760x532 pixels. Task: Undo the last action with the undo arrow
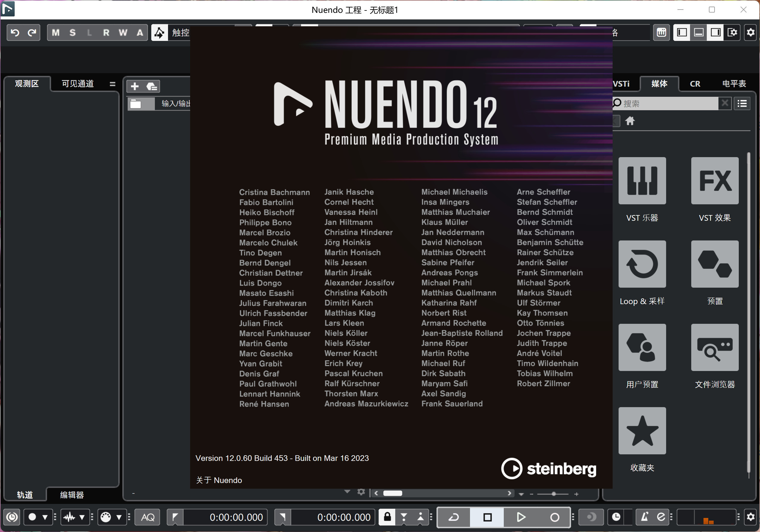[x=15, y=32]
